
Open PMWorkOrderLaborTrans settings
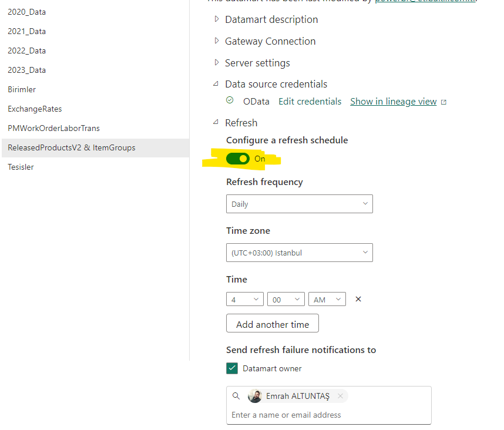(53, 128)
